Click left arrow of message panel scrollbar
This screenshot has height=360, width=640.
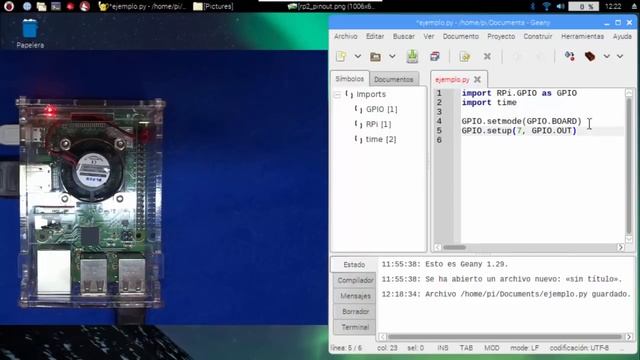(x=382, y=337)
